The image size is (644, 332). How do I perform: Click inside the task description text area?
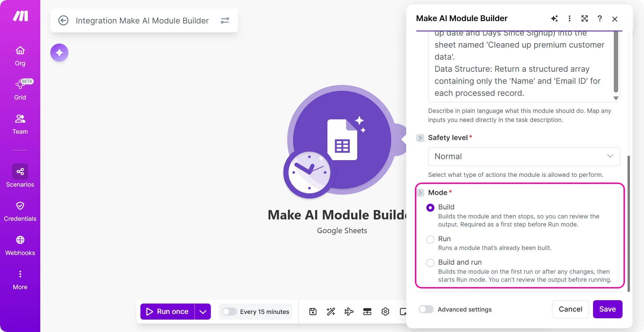pos(521,66)
